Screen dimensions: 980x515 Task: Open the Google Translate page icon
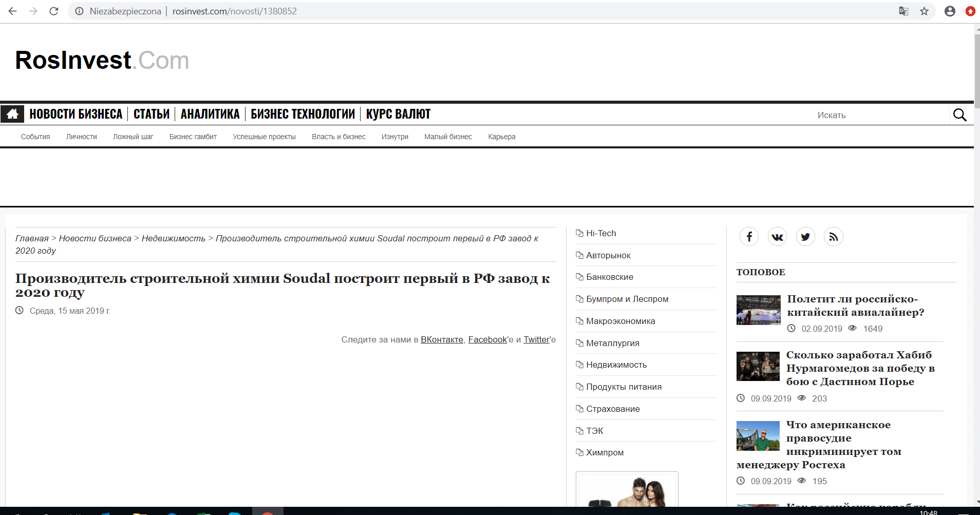(x=903, y=11)
